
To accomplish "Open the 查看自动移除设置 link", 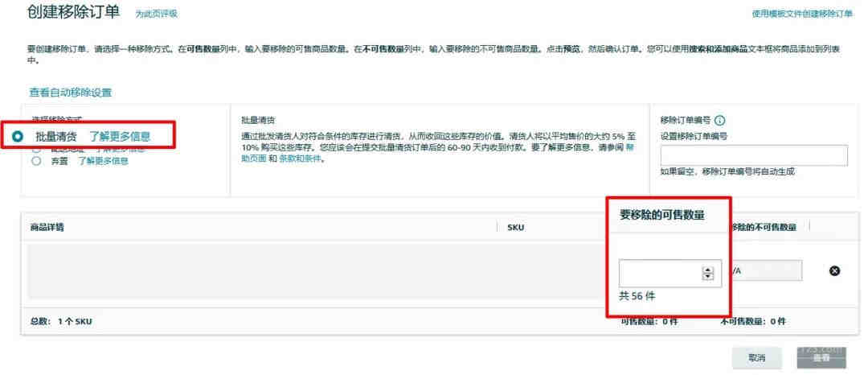I will tap(70, 93).
